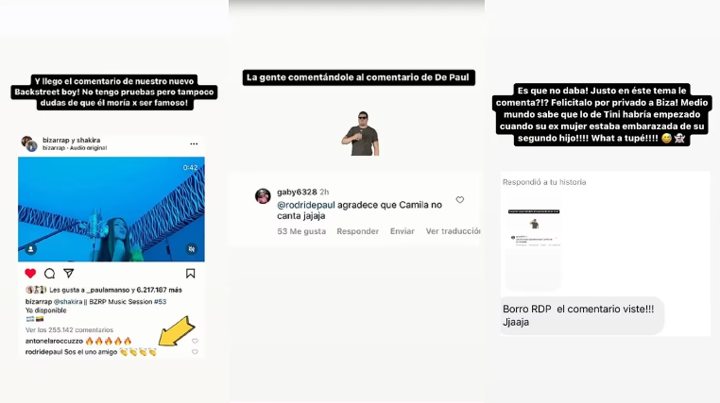
Task: Like gaby6328's comment heart icon
Action: click(460, 200)
